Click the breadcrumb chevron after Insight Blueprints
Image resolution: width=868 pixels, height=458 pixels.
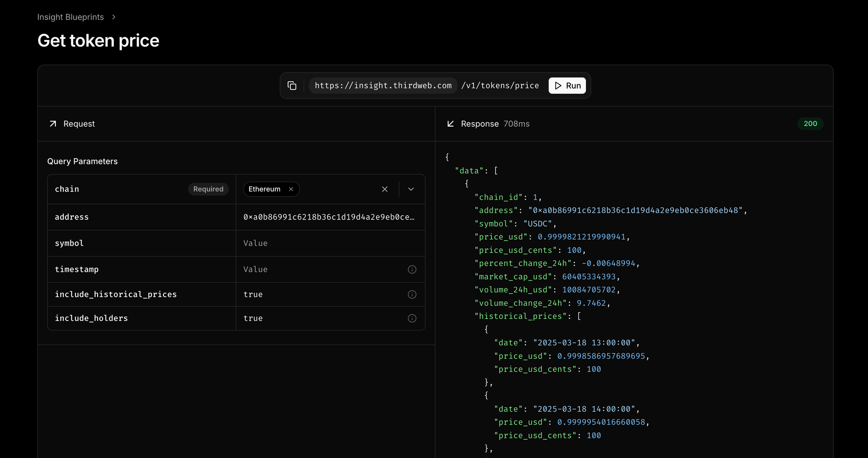[x=114, y=17]
